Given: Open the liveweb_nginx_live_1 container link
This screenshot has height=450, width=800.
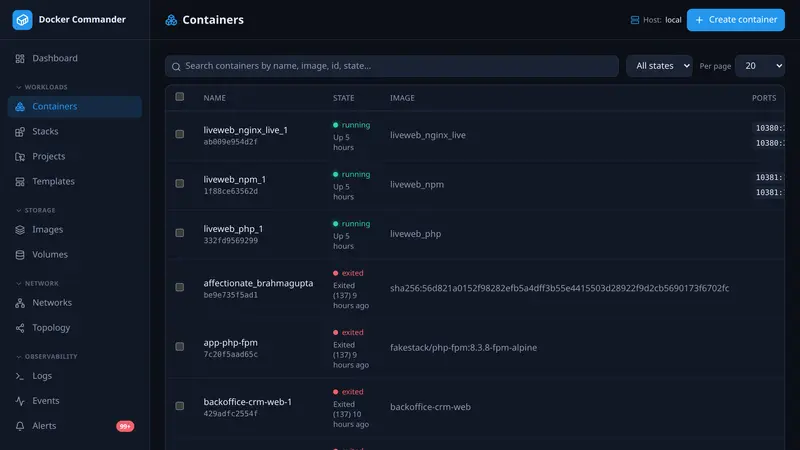Looking at the screenshot, I should pos(245,130).
